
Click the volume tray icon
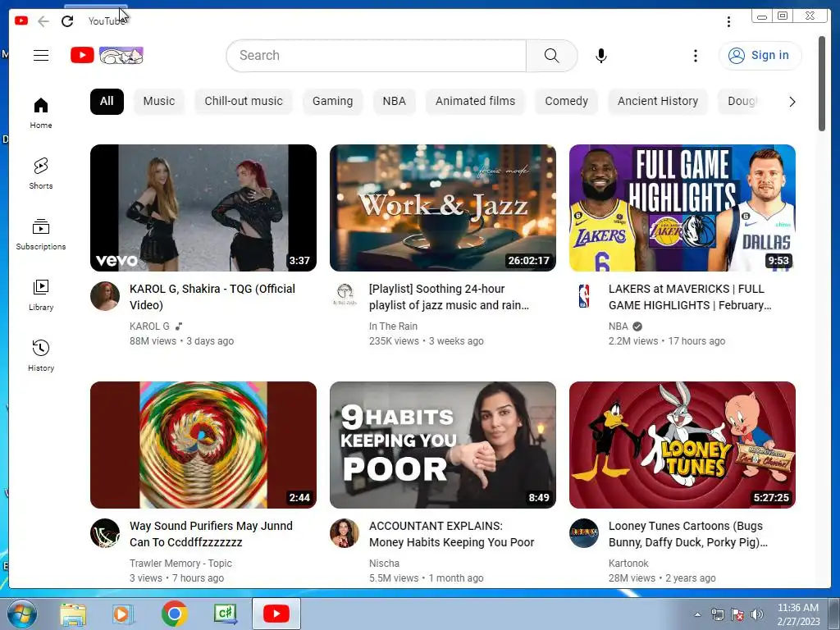(x=757, y=614)
